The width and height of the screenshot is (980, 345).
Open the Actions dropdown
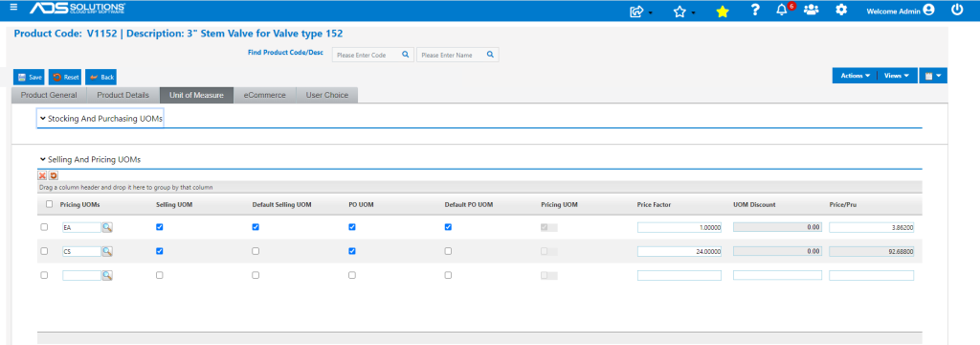[x=855, y=76]
